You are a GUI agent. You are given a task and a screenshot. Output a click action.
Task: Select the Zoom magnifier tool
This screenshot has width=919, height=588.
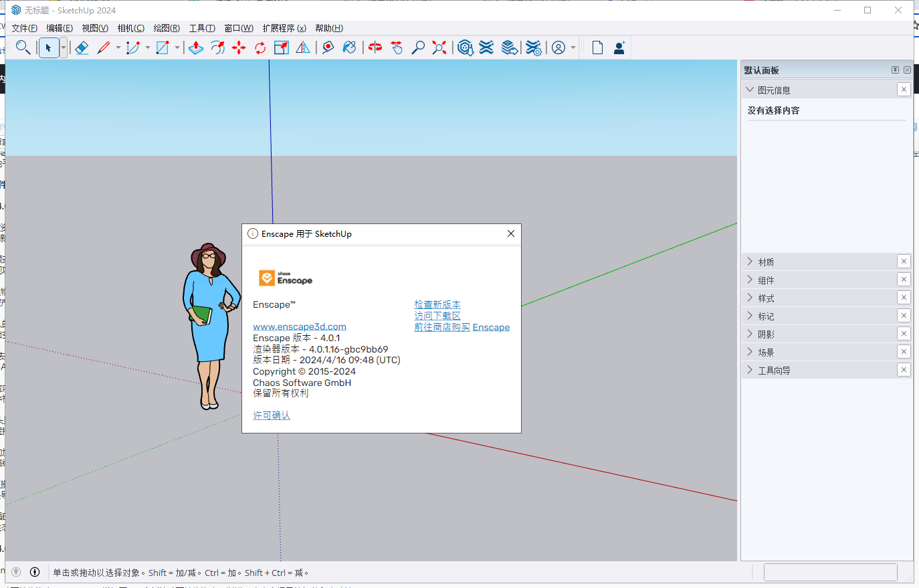click(418, 47)
